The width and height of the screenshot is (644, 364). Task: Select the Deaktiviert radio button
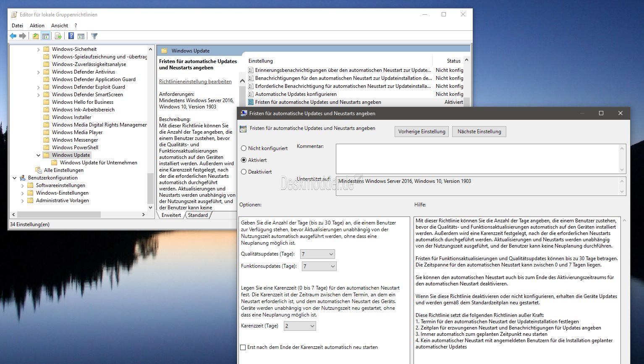(243, 172)
